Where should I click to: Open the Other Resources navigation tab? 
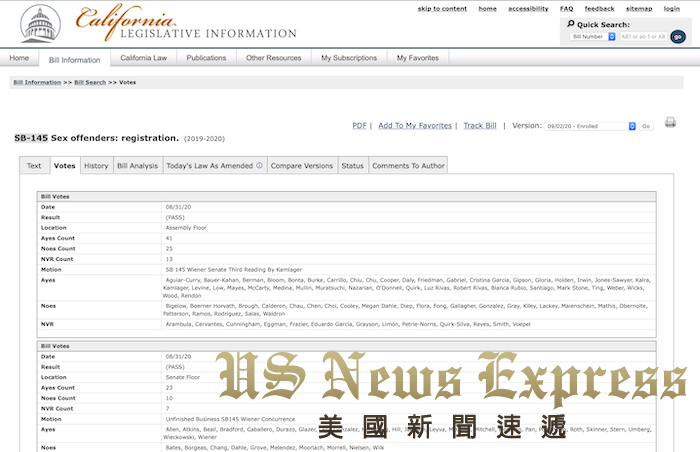pos(274,58)
